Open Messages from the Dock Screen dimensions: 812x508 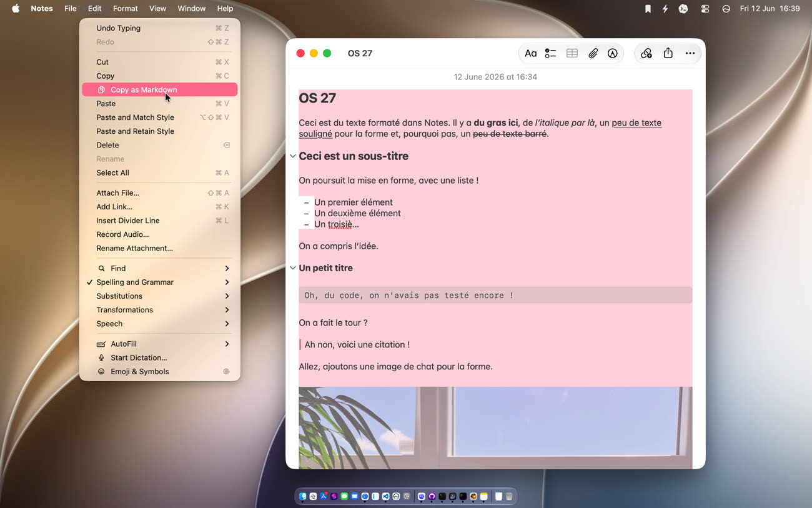tap(344, 496)
